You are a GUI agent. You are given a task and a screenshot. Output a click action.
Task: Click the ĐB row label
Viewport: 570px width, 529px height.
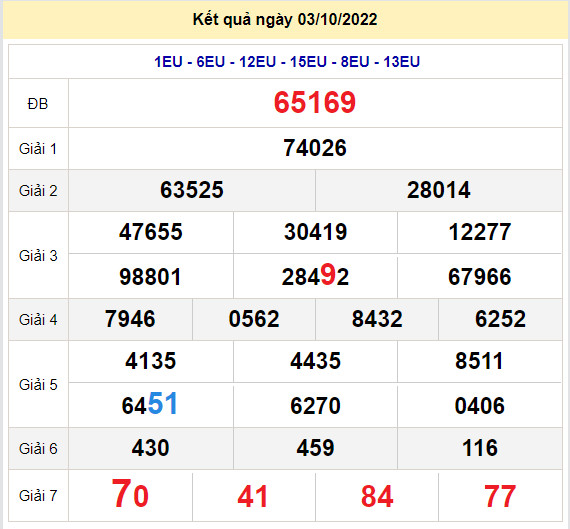(x=38, y=104)
